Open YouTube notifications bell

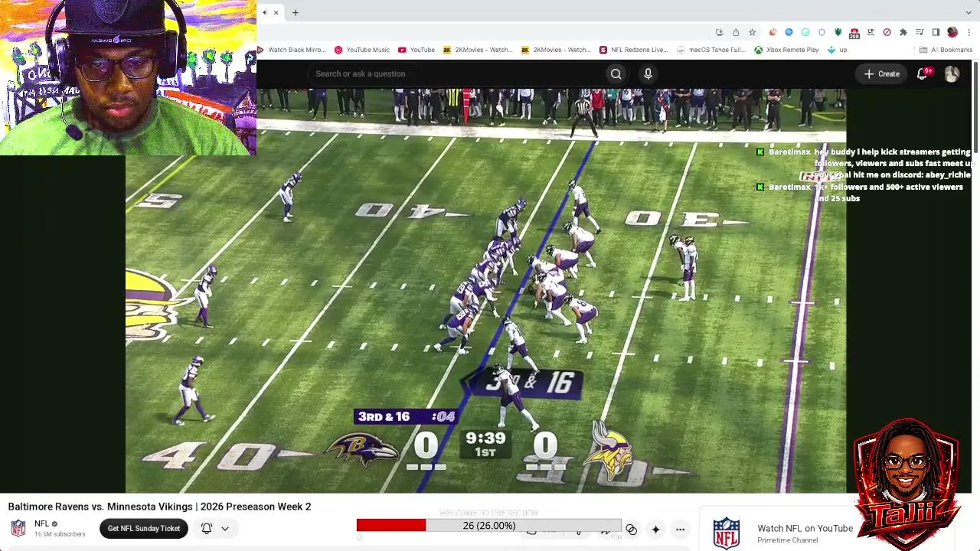click(x=923, y=73)
